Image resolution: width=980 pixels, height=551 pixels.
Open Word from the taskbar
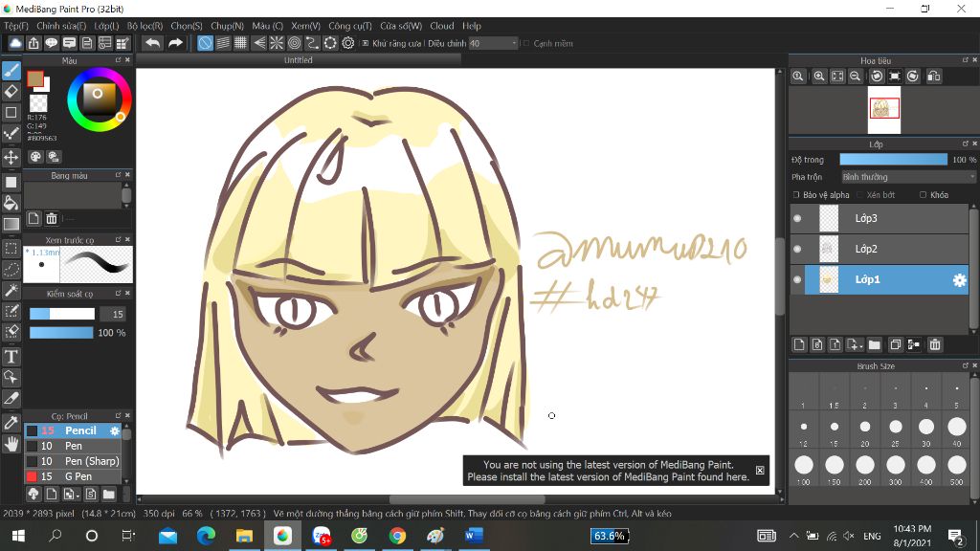474,536
